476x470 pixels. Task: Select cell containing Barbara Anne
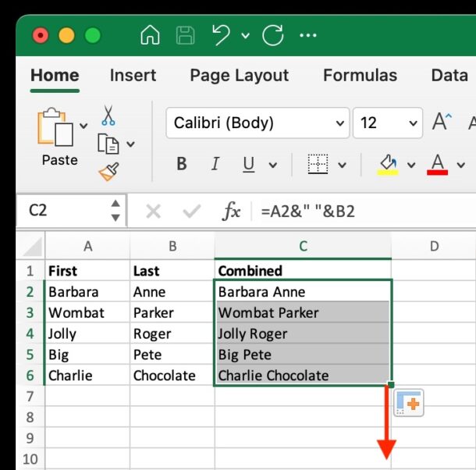click(x=303, y=292)
